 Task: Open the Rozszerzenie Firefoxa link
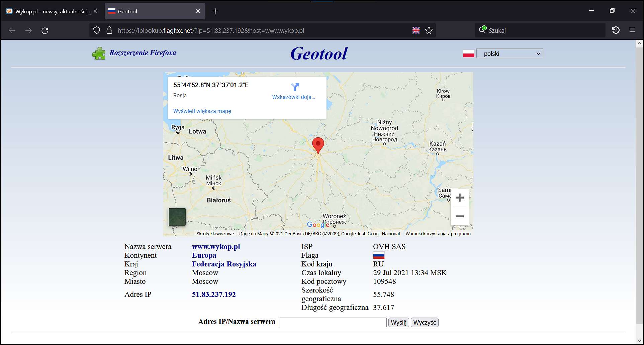(x=143, y=53)
